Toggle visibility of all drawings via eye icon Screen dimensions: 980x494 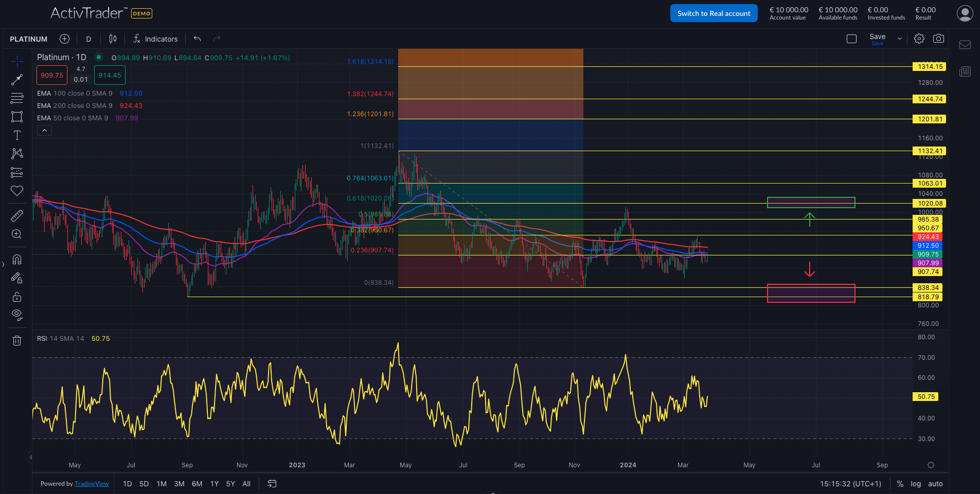pos(17,314)
